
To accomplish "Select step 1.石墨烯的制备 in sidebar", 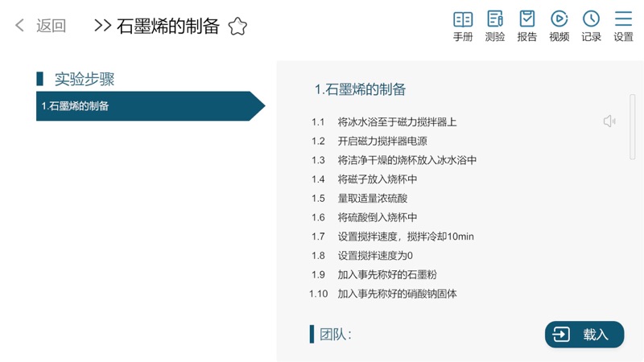I will 151,106.
